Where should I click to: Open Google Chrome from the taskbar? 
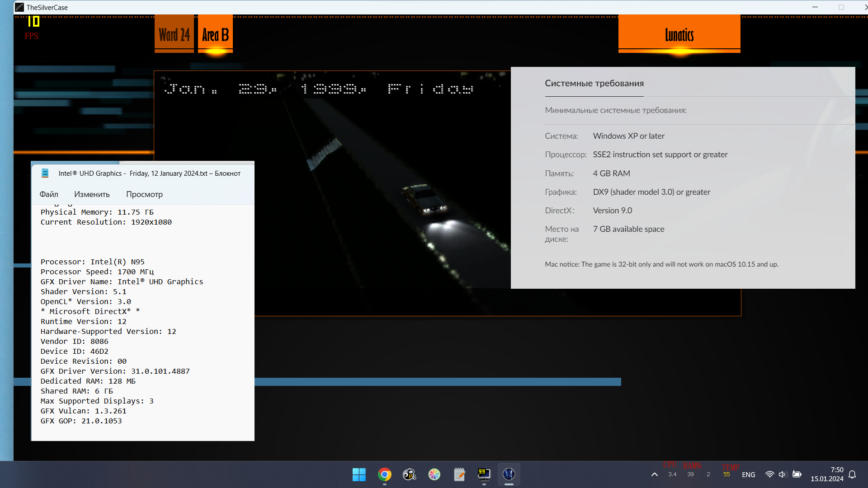coord(385,474)
